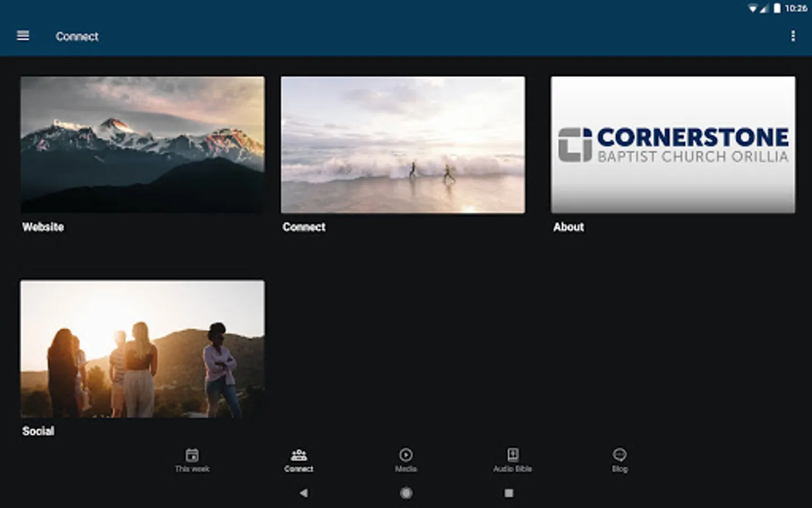The image size is (812, 508).
Task: Select the About card label
Action: coord(568,227)
